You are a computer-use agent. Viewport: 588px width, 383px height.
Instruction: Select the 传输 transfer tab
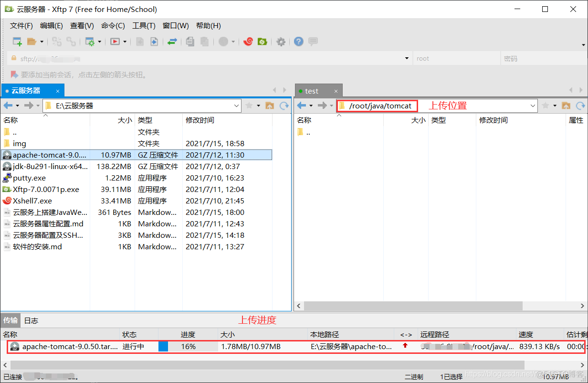tap(10, 320)
